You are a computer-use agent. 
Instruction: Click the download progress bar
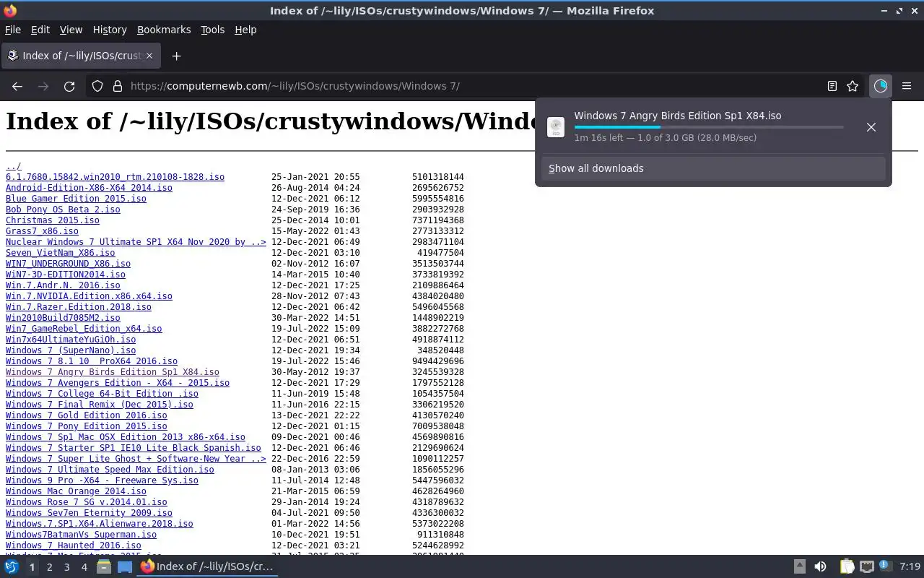coord(709,127)
